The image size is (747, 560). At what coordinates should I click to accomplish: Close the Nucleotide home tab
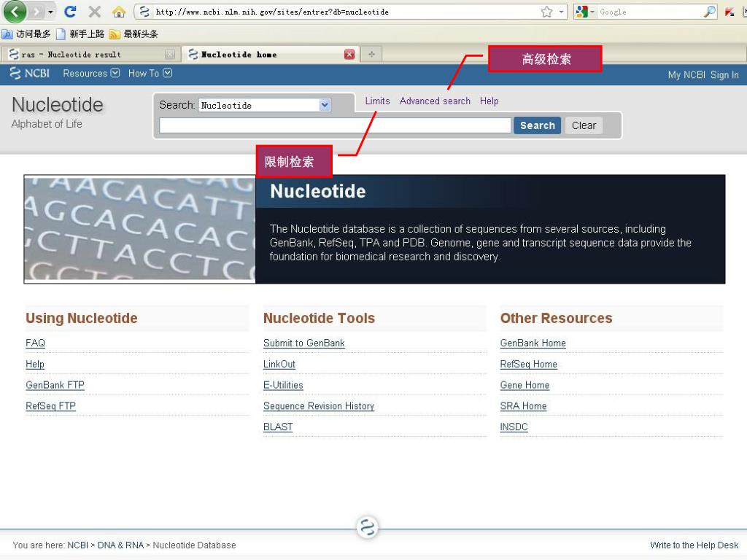point(349,54)
